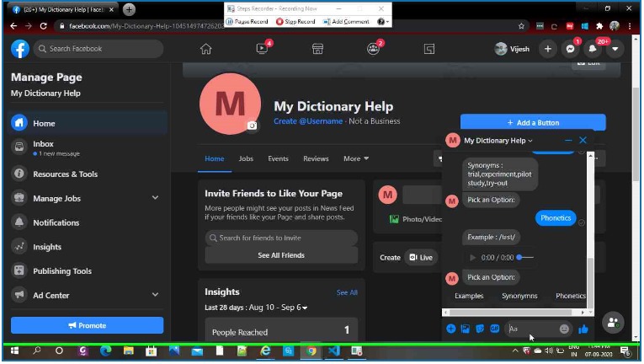This screenshot has width=644, height=364.
Task: Click the Create @Username link
Action: (x=308, y=121)
